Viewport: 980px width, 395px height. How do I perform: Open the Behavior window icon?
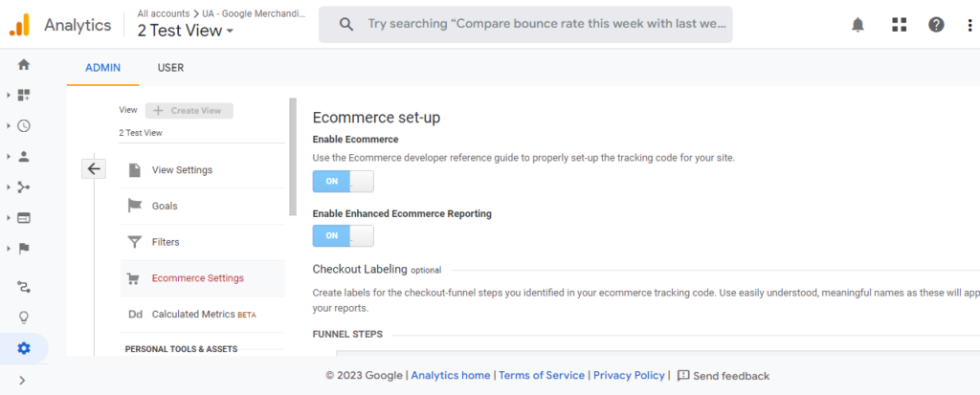click(24, 217)
